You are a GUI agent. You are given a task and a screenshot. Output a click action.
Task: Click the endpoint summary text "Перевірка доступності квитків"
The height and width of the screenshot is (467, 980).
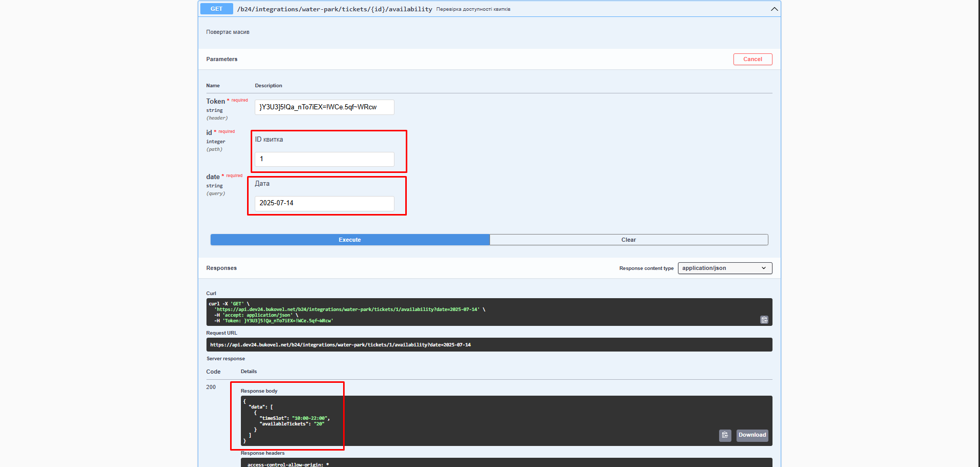pyautogui.click(x=473, y=9)
